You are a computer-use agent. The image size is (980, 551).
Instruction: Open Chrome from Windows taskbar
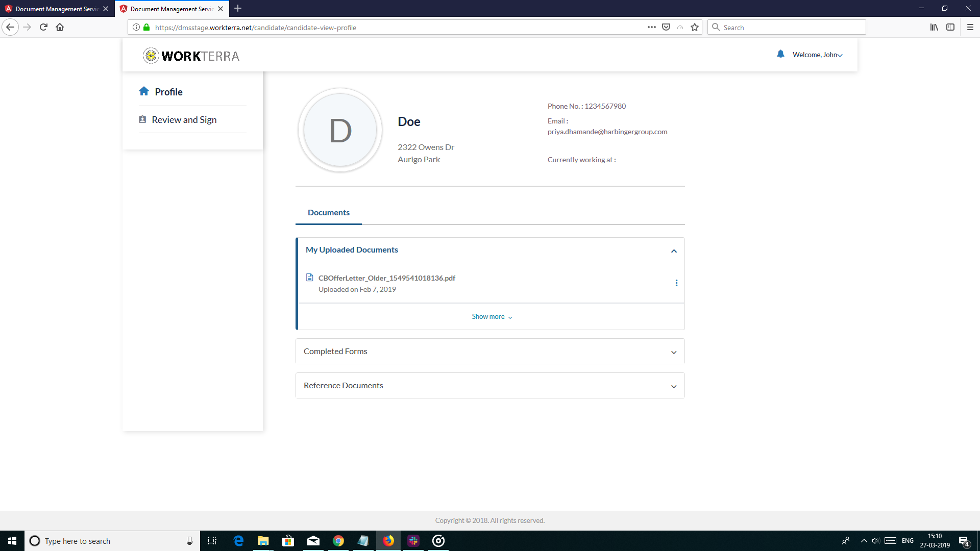(338, 541)
